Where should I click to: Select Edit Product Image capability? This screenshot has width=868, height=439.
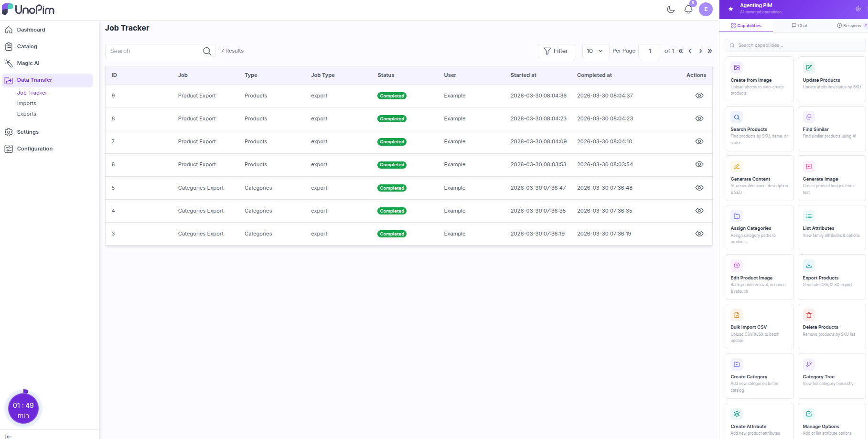(x=760, y=277)
